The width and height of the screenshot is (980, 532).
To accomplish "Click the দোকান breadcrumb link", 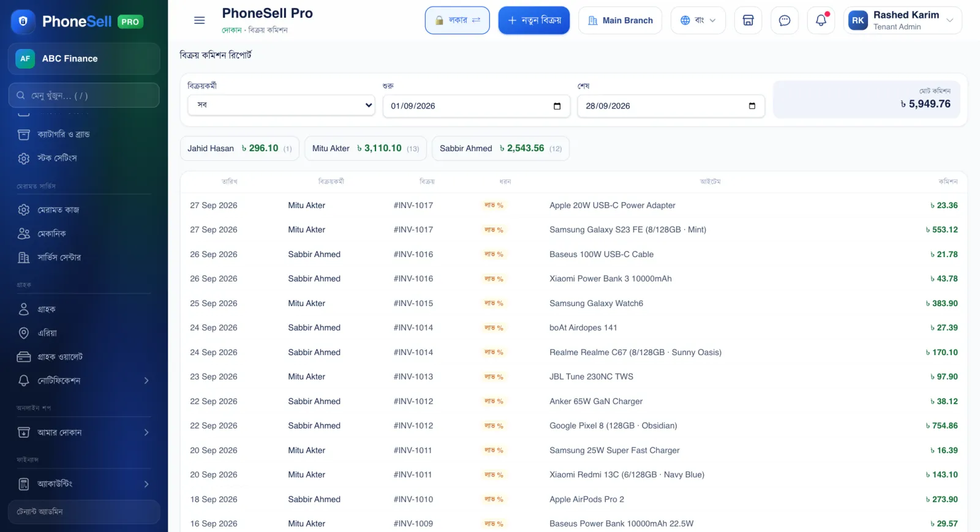I will (x=232, y=30).
